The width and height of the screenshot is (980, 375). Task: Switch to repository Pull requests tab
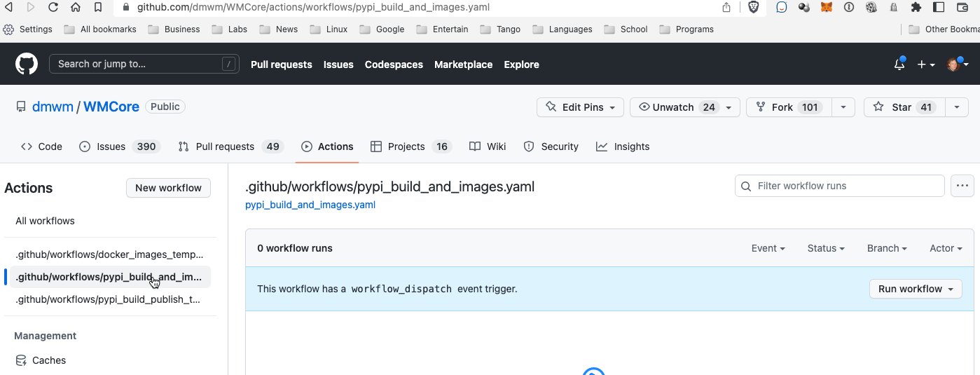230,146
